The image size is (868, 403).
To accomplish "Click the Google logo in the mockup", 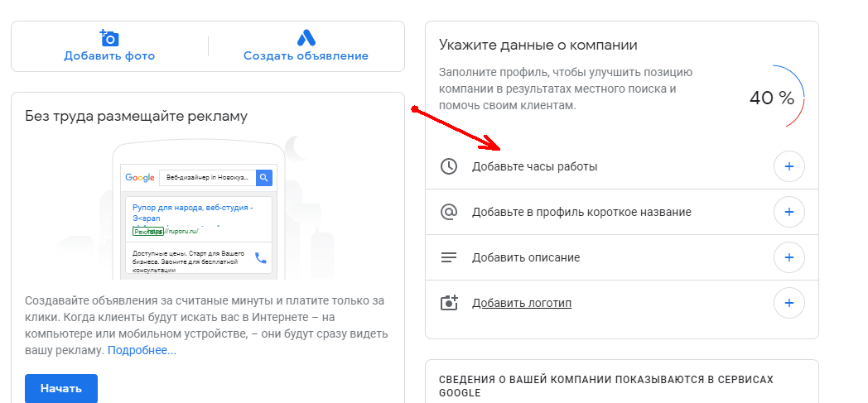I will pyautogui.click(x=139, y=177).
